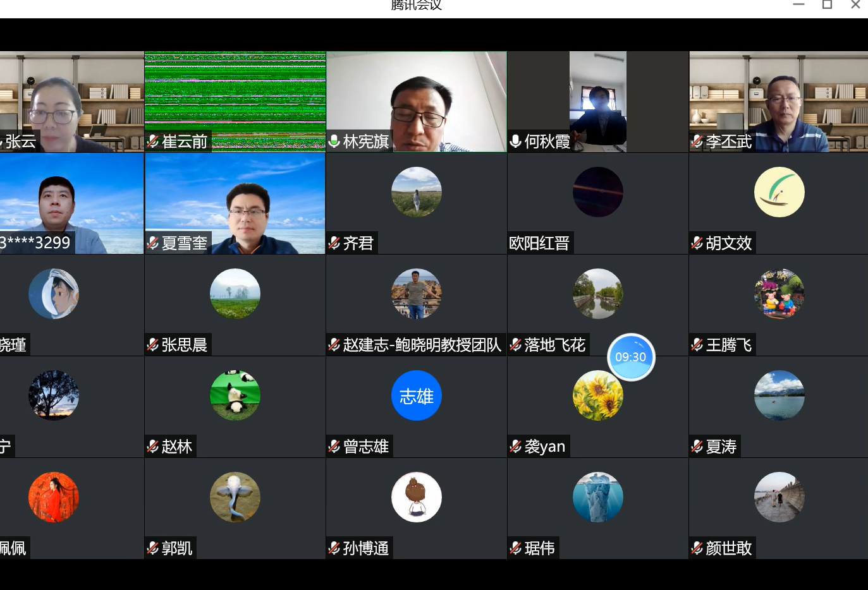Click the 赵建志-鲍晓明教授团队 name label
The height and width of the screenshot is (590, 868).
(x=422, y=345)
